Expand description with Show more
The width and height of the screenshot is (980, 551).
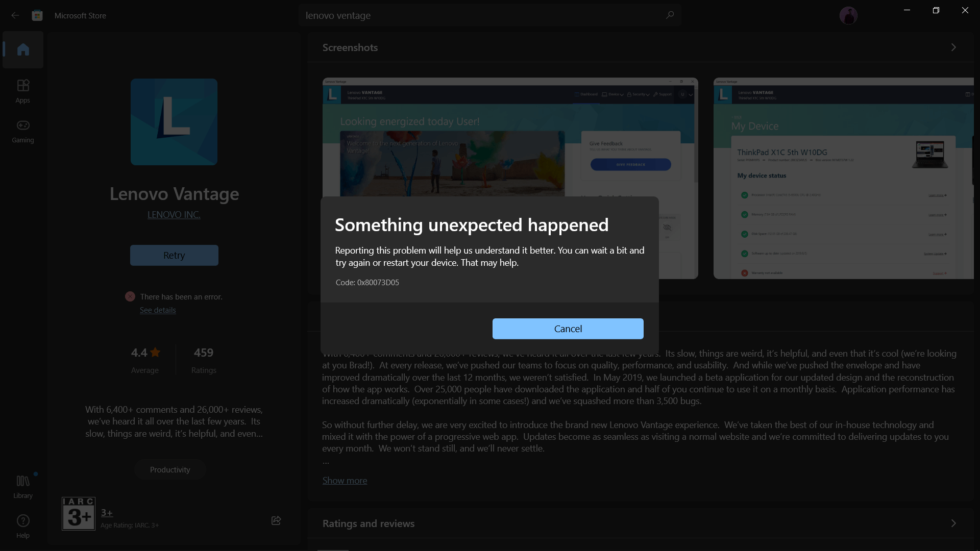[x=345, y=481]
